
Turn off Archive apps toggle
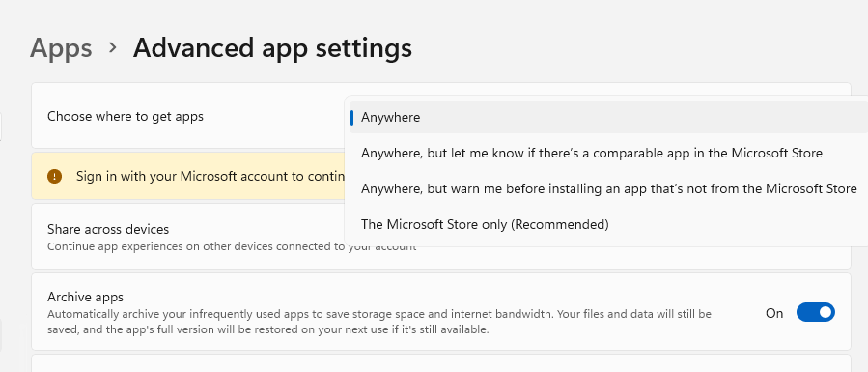pyautogui.click(x=816, y=312)
